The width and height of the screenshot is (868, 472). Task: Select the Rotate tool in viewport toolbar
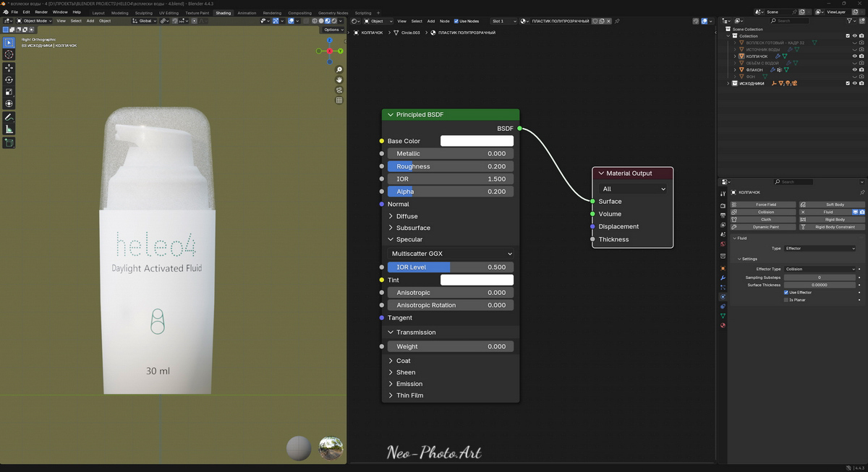[x=9, y=80]
